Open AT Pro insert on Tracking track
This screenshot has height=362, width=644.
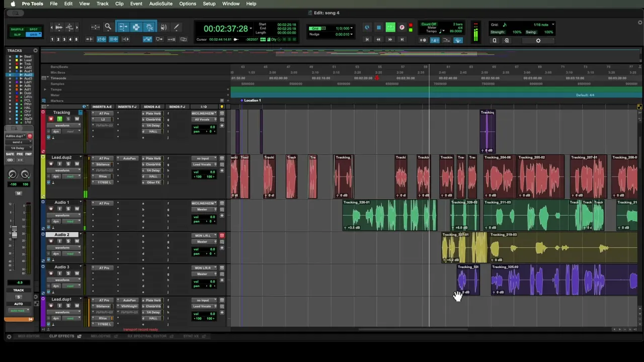point(103,114)
